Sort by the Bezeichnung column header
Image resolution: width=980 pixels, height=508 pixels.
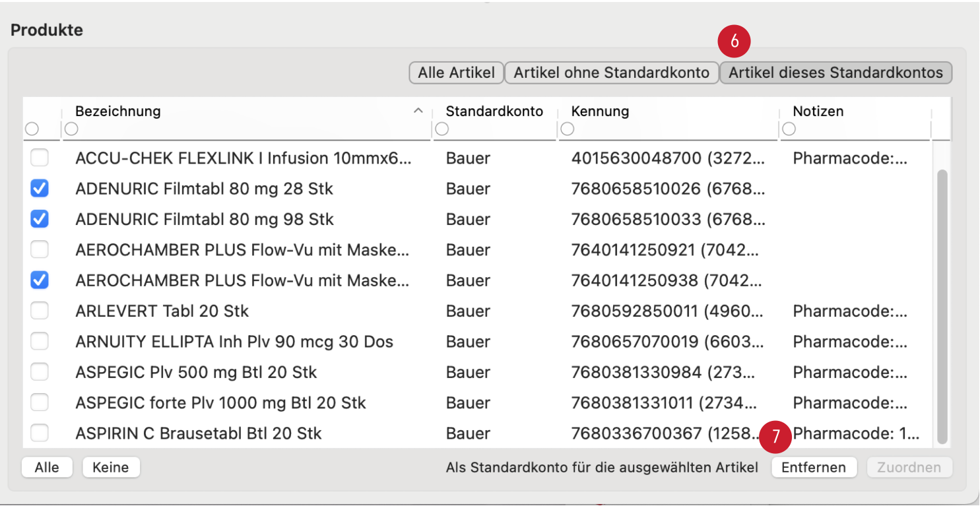[118, 111]
